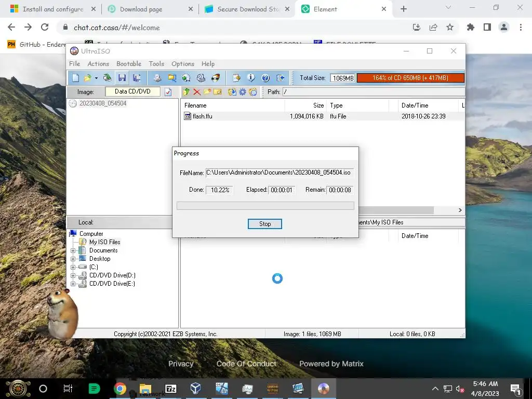The image size is (532, 399).
Task: Expand the Desktop tree node
Action: click(73, 259)
